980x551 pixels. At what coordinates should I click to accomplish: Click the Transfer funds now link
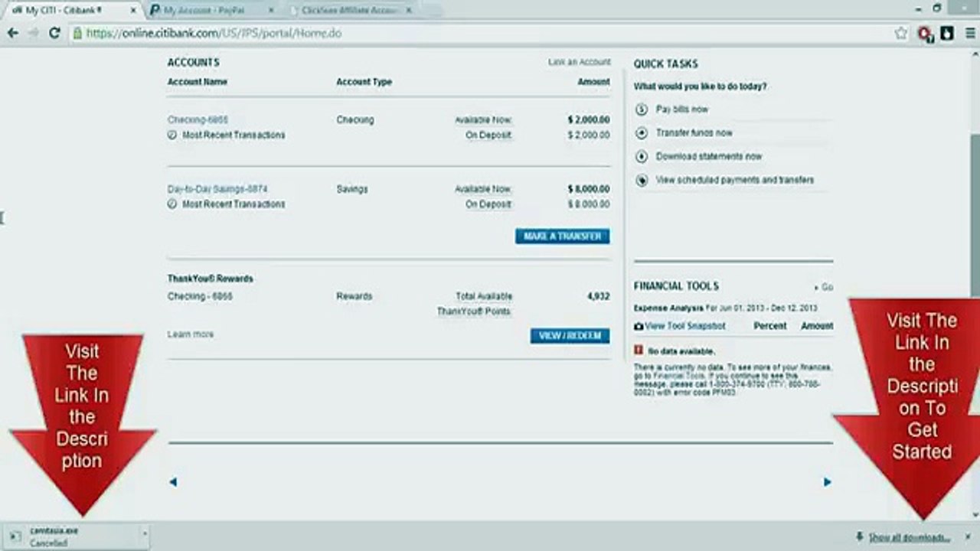tap(694, 133)
